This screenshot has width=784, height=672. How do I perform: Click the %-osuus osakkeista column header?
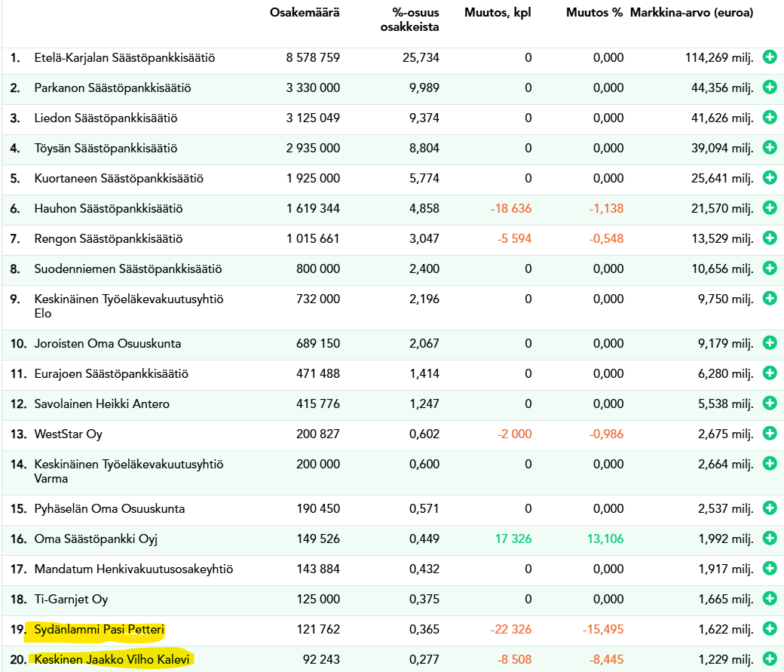[409, 20]
